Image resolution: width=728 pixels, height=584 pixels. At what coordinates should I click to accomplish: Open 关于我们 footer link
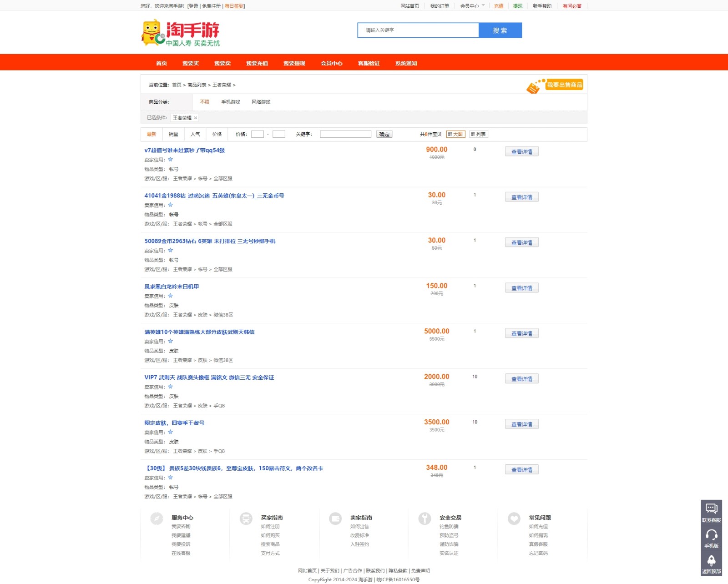pos(330,571)
